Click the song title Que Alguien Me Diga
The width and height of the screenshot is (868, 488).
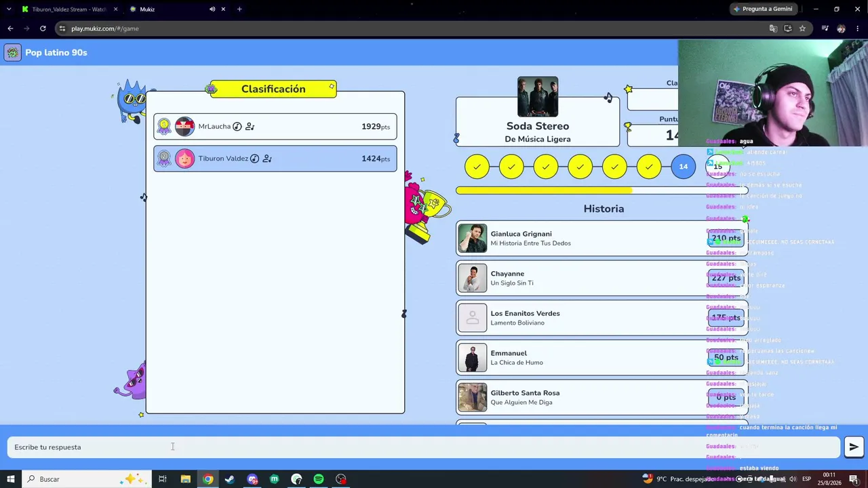click(x=521, y=403)
